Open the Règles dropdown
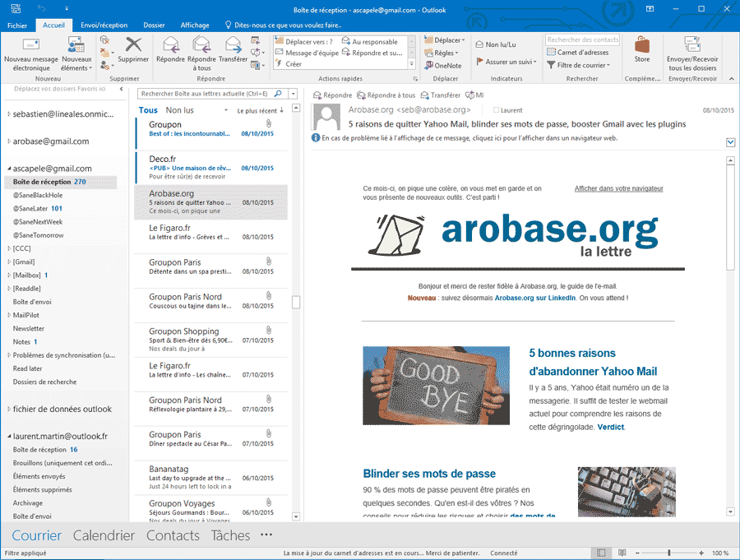This screenshot has height=560, width=740. coord(442,53)
